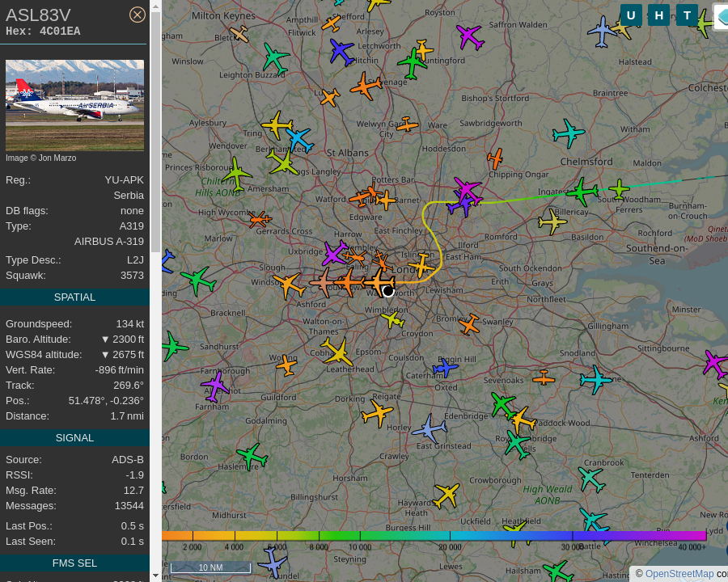
Task: Select yellow aircraft near Haywards Heath
Action: click(x=447, y=496)
